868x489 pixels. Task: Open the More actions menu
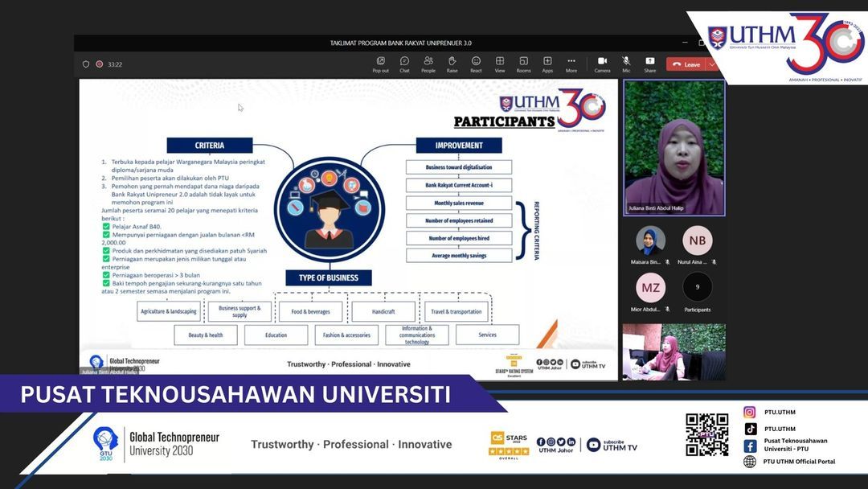[x=571, y=64]
